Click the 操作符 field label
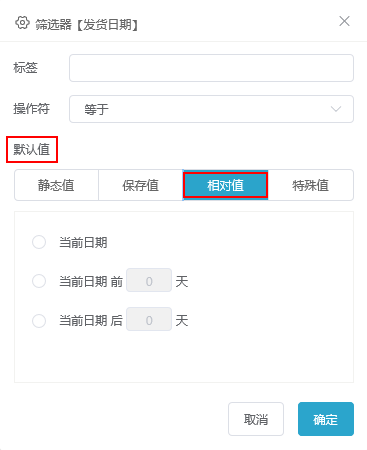 32,109
